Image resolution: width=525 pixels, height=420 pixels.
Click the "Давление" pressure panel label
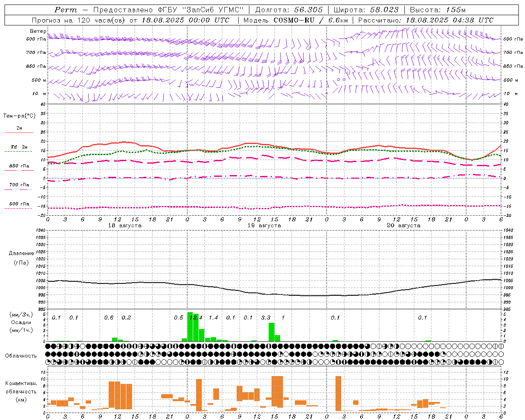point(21,253)
